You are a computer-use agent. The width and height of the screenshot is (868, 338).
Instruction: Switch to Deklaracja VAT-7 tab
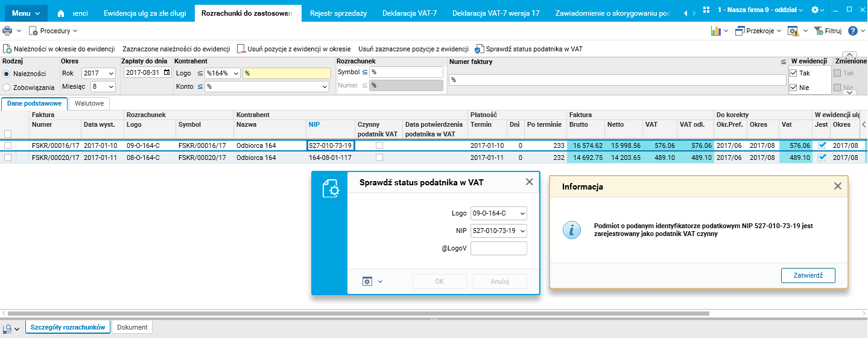pyautogui.click(x=410, y=13)
